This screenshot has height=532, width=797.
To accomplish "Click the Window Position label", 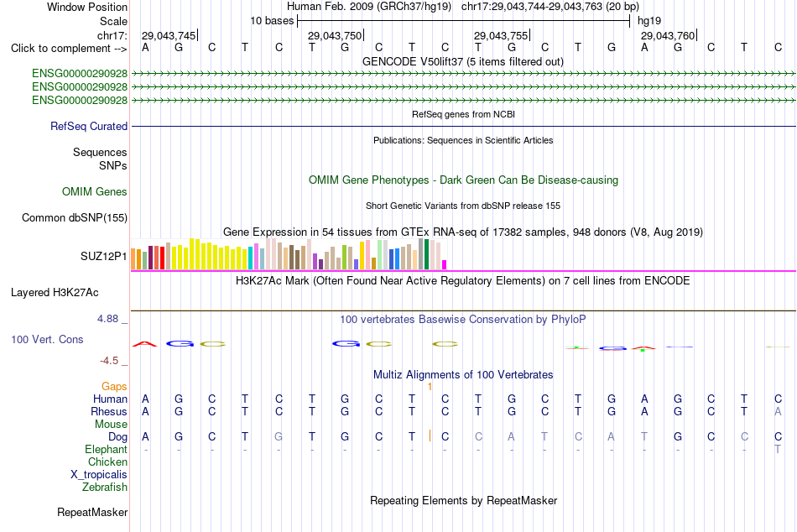I will point(87,7).
